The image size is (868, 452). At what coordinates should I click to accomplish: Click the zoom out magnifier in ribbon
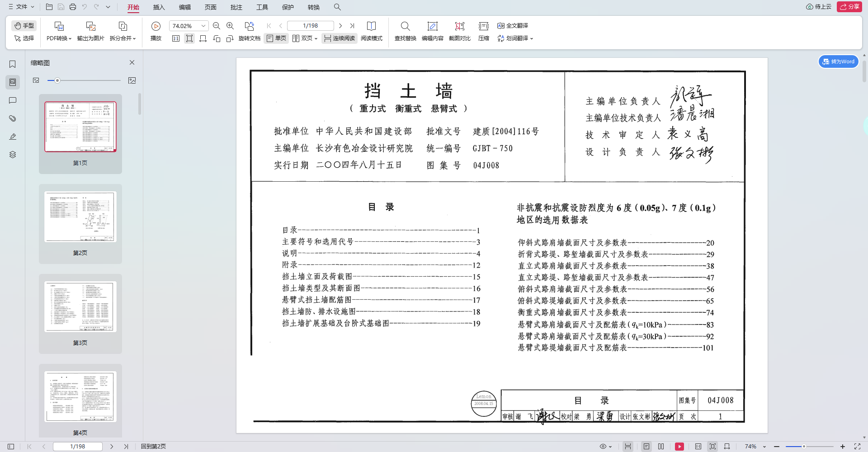click(x=217, y=26)
